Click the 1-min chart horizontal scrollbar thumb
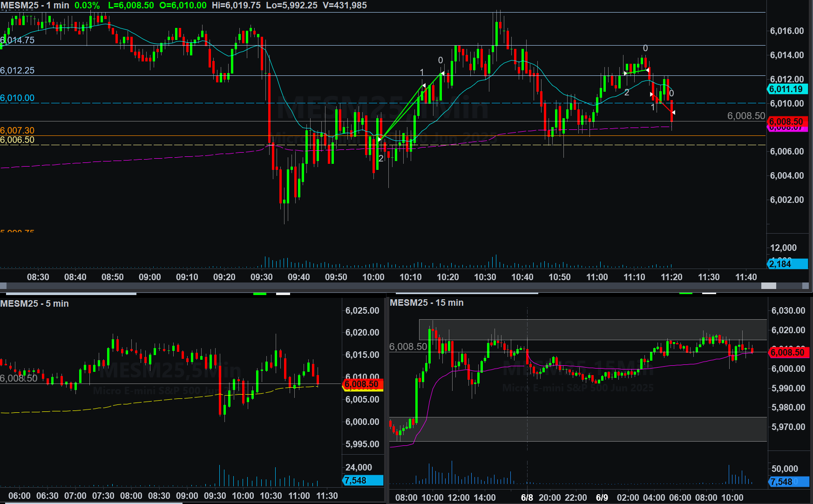This screenshot has width=813, height=504. click(768, 286)
